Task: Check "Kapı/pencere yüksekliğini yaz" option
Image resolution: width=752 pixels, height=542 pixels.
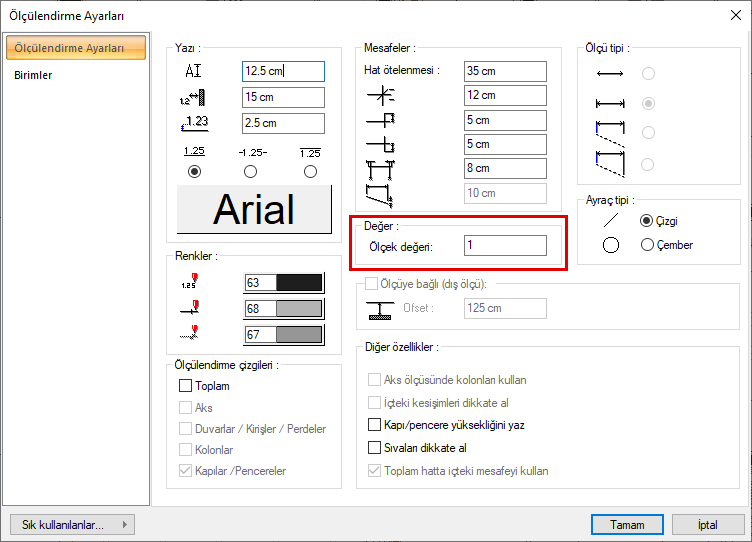Action: point(375,425)
